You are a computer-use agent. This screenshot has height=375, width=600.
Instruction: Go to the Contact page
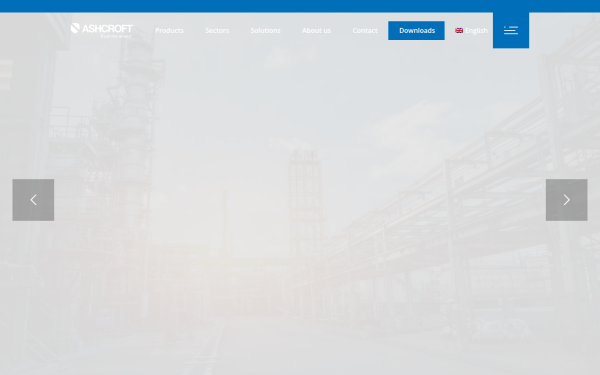365,31
